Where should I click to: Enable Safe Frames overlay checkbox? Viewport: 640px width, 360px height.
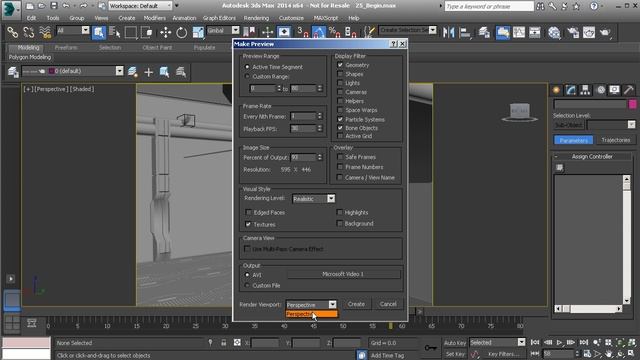tap(340, 157)
